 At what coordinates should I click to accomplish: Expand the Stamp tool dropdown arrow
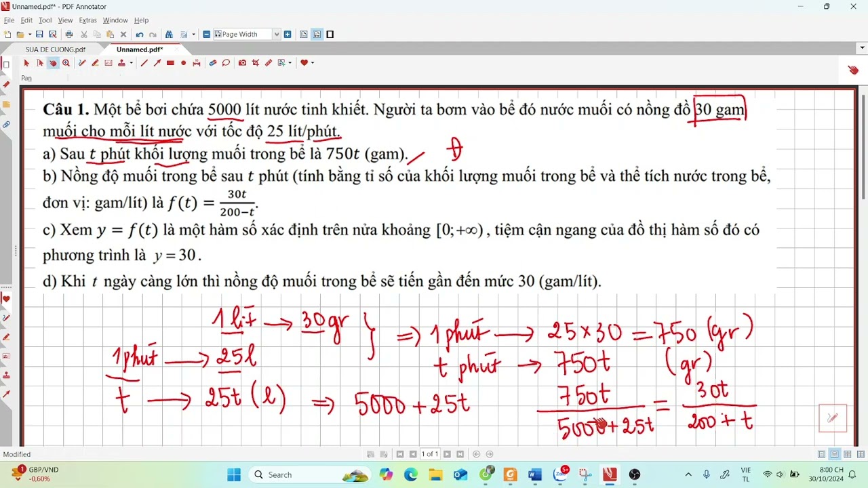point(131,63)
